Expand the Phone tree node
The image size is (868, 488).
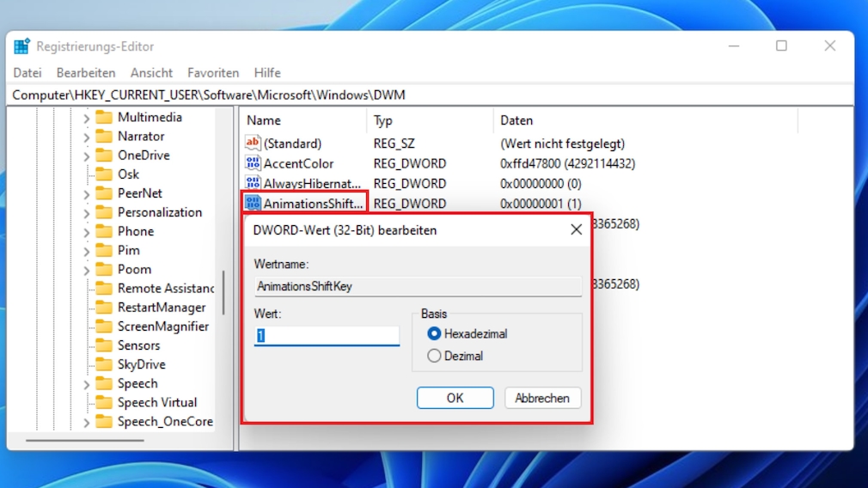(x=86, y=232)
